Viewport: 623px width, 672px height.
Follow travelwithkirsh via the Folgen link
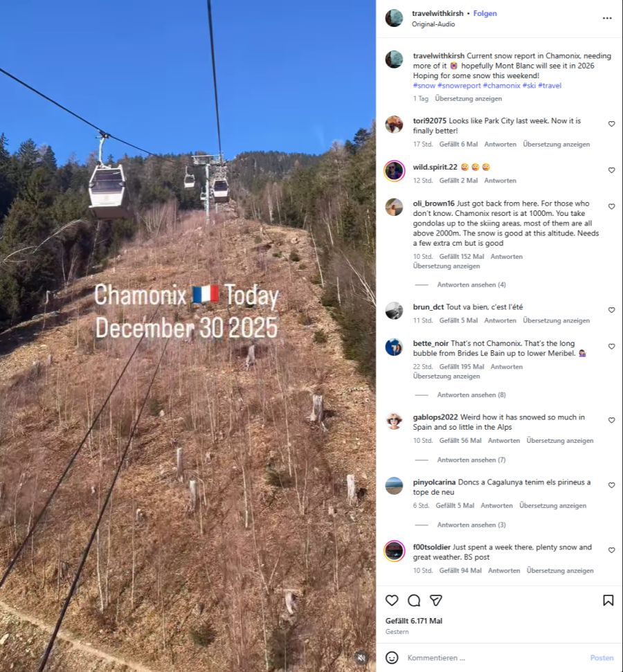485,13
